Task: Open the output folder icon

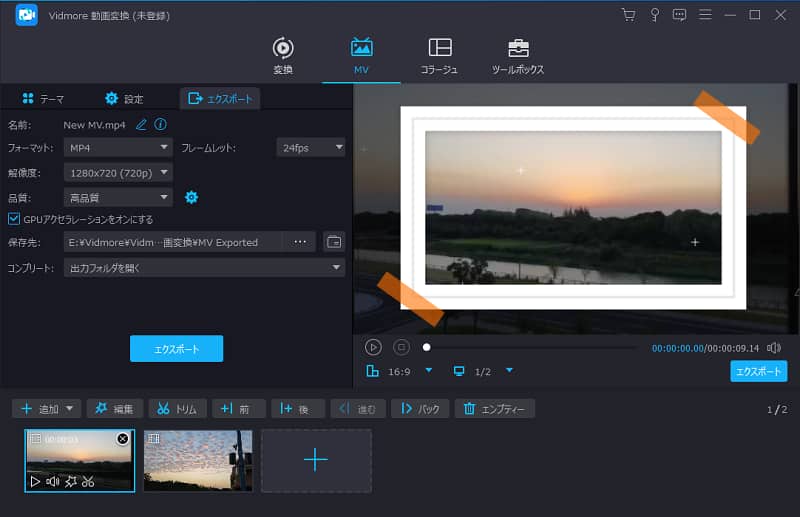Action: pyautogui.click(x=334, y=242)
